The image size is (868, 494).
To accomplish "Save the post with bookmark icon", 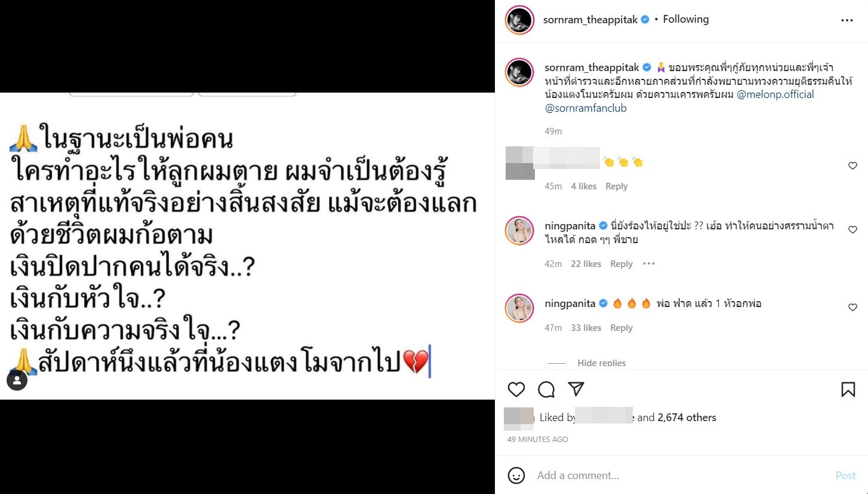I will pyautogui.click(x=848, y=389).
